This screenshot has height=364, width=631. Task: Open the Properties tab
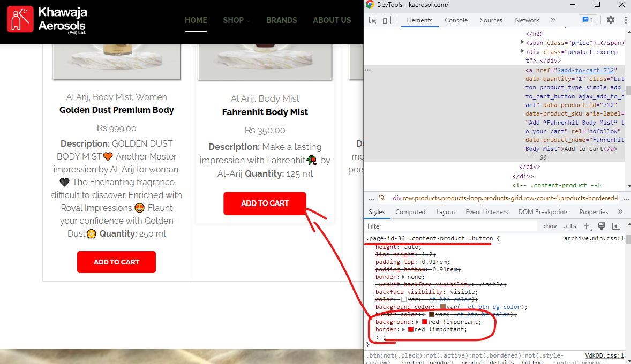(593, 212)
